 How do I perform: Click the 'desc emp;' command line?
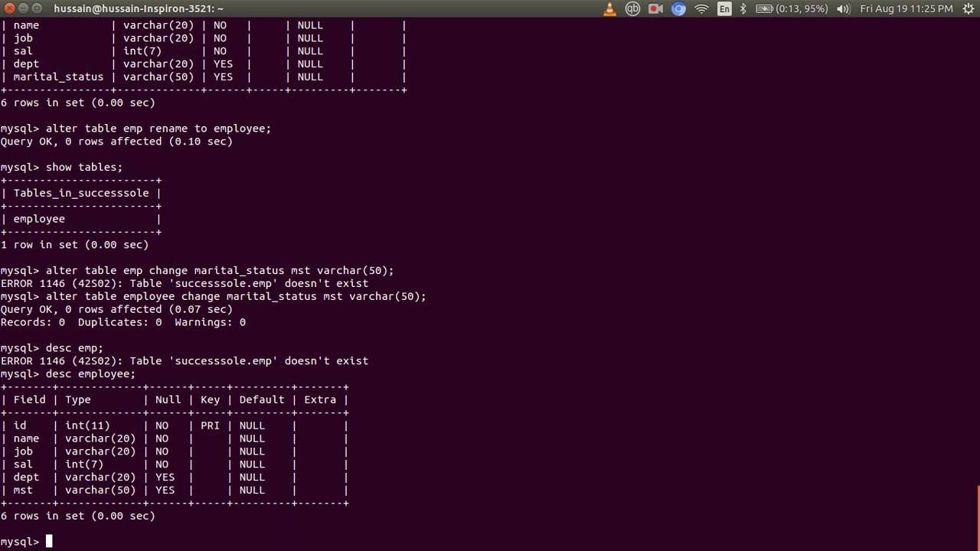tap(74, 348)
